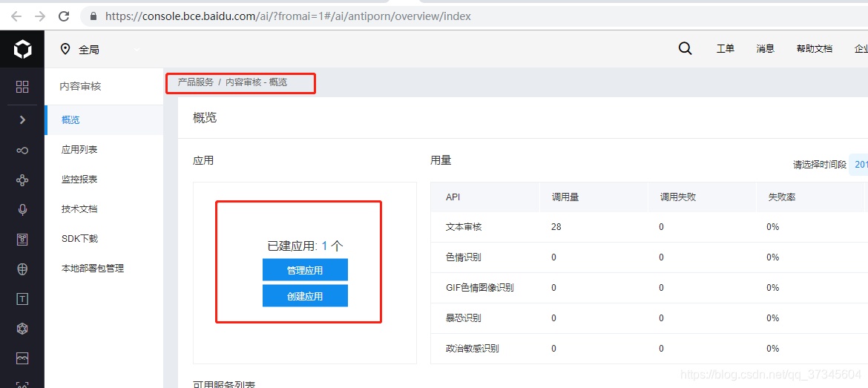Click the browser back arrow
868x388 pixels.
click(16, 16)
